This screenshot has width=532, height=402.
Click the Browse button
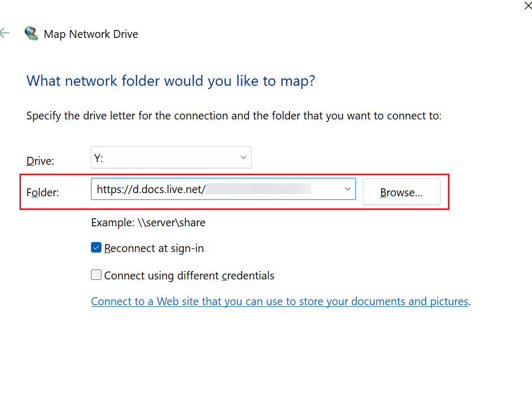coord(401,192)
